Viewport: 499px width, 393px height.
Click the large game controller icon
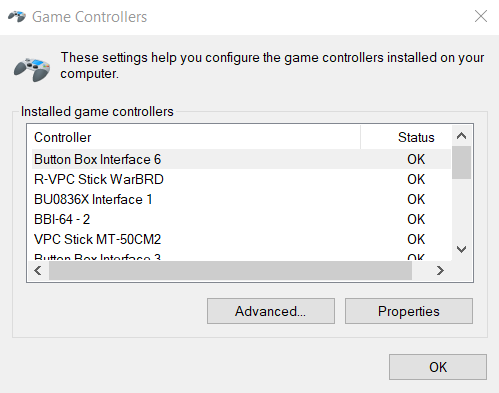32,69
